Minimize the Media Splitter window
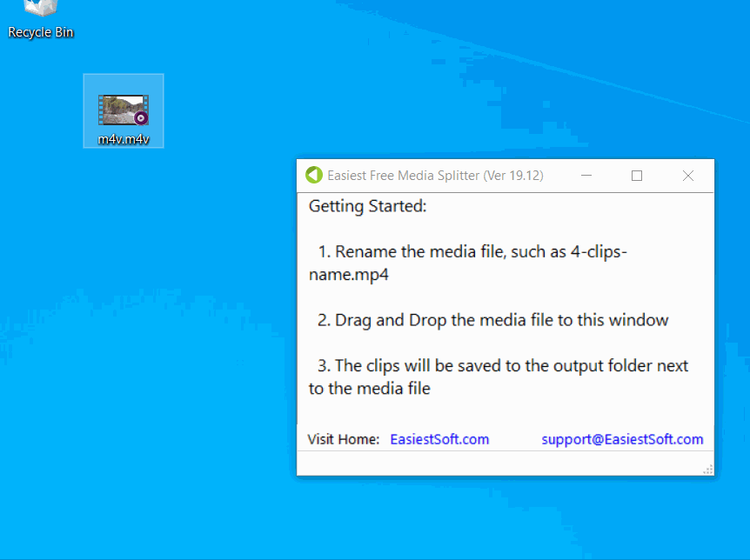750x560 pixels. point(586,176)
